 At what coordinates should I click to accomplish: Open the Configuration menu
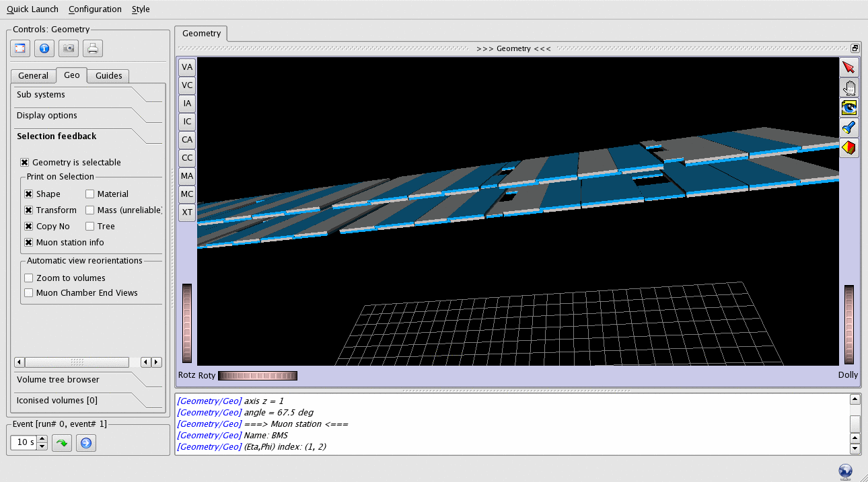tap(95, 9)
